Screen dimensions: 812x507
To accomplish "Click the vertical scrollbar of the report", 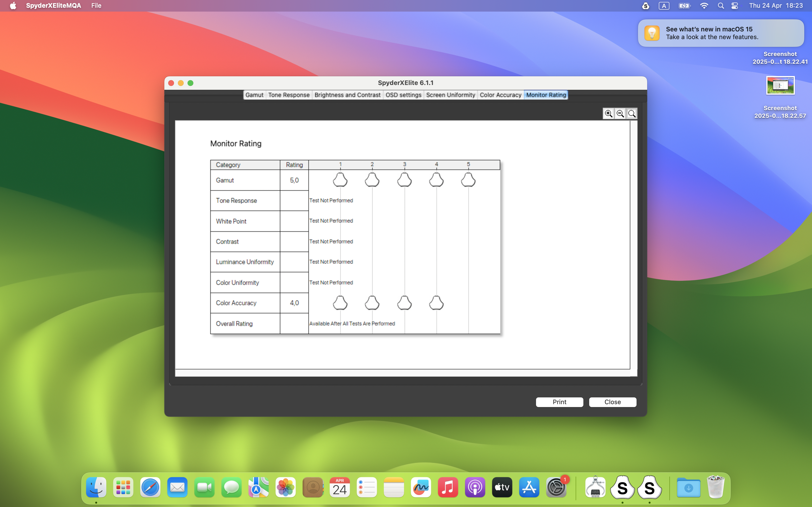I will tap(633, 245).
